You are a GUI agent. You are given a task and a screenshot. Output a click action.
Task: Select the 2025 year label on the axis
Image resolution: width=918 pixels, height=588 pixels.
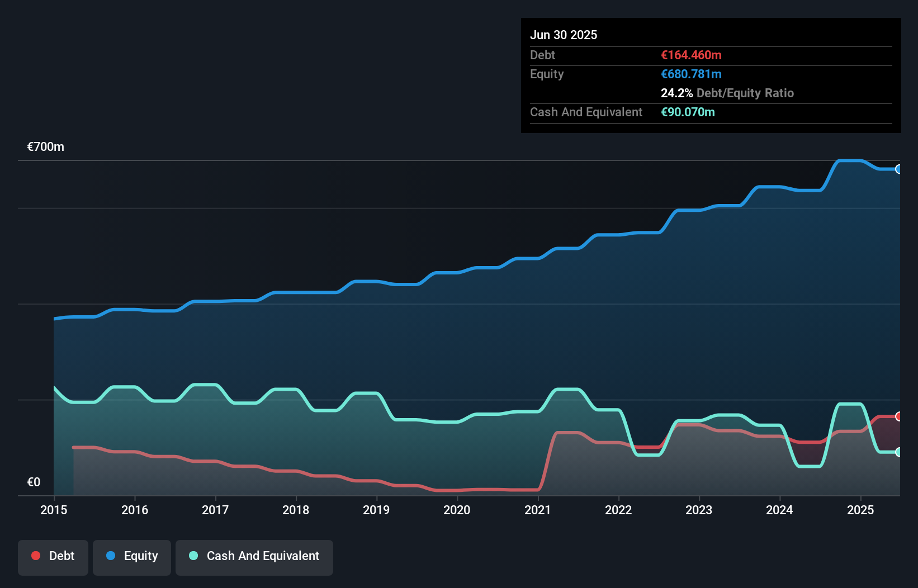pos(861,510)
